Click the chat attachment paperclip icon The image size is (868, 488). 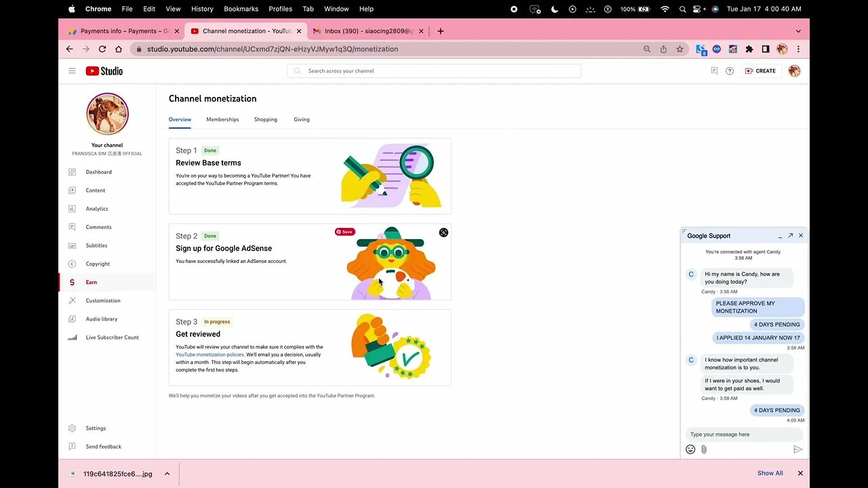(704, 449)
